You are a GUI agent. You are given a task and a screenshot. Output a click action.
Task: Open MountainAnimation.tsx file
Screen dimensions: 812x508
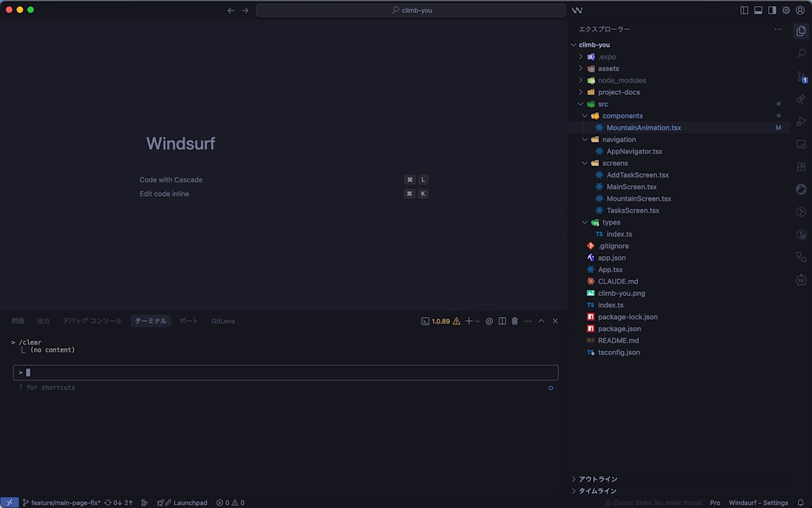(644, 128)
